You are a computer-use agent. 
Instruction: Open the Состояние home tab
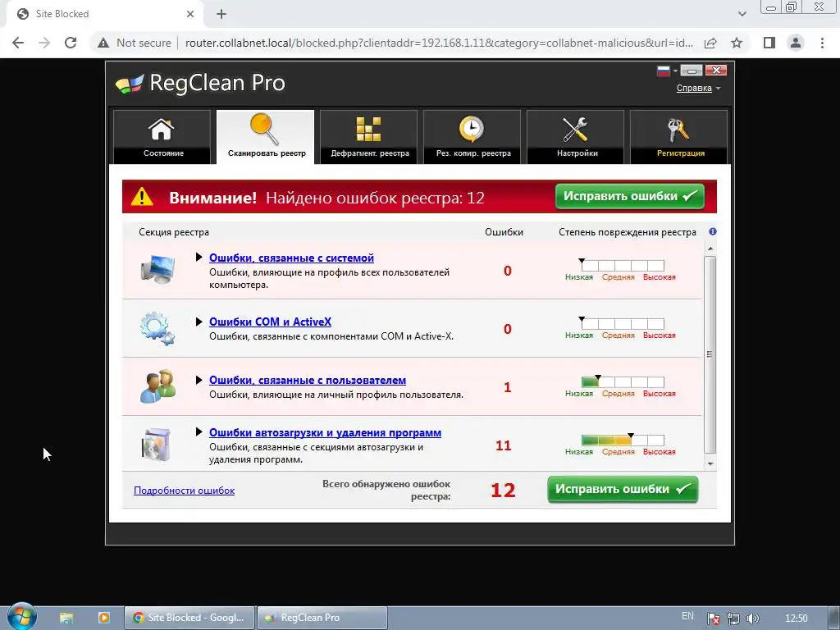coord(162,137)
